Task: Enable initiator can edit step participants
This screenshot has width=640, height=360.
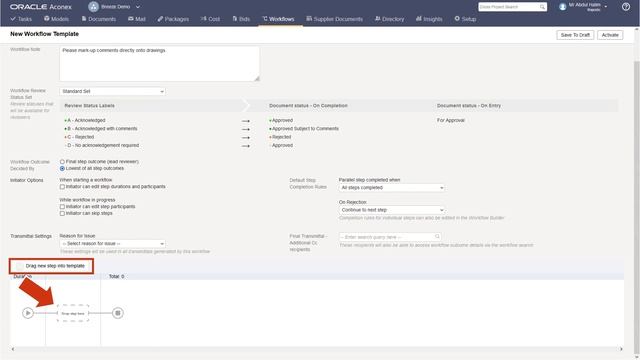Action: (x=62, y=207)
